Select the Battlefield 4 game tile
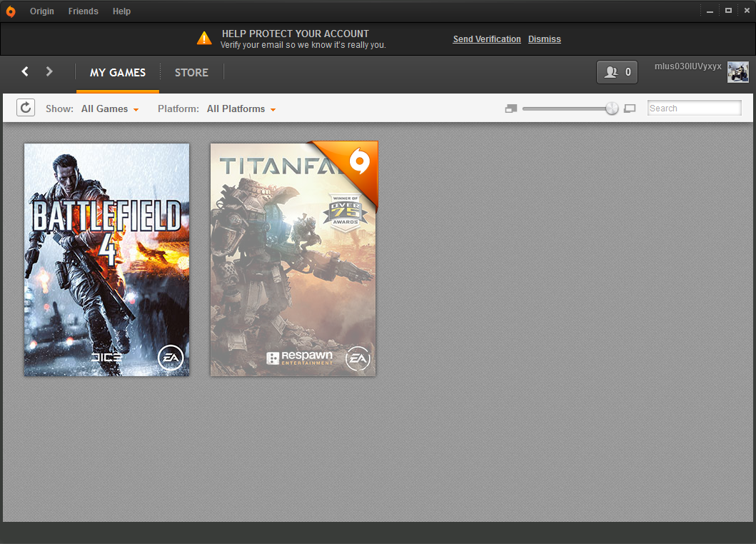The image size is (756, 544). point(106,259)
